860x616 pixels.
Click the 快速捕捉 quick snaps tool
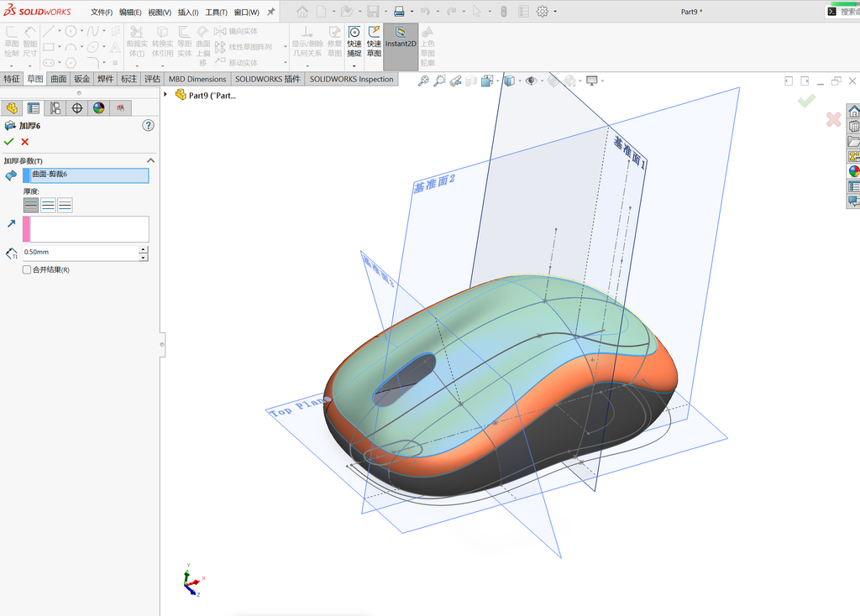pos(354,42)
